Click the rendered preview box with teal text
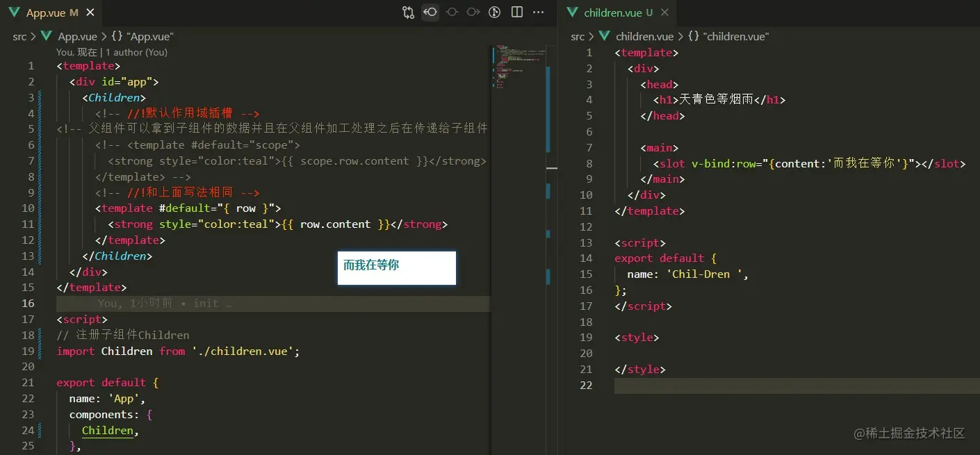This screenshot has height=455, width=980. (397, 268)
